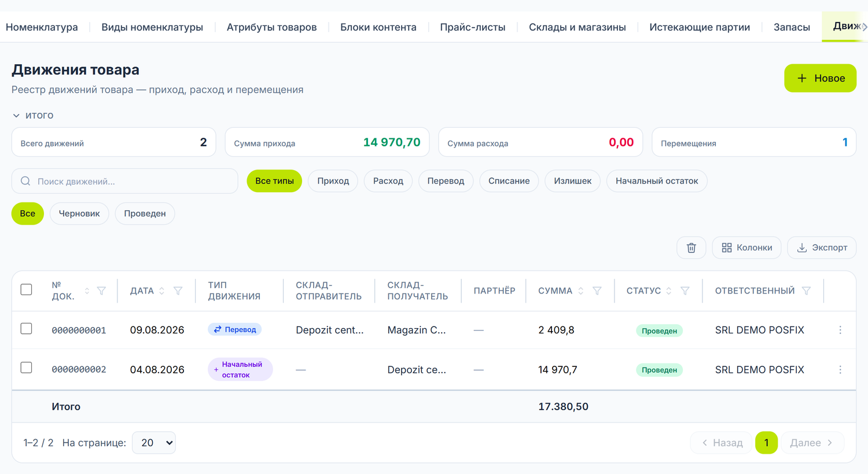Open filter icon for Дата column
Screen dimensions: 868x474
click(178, 291)
